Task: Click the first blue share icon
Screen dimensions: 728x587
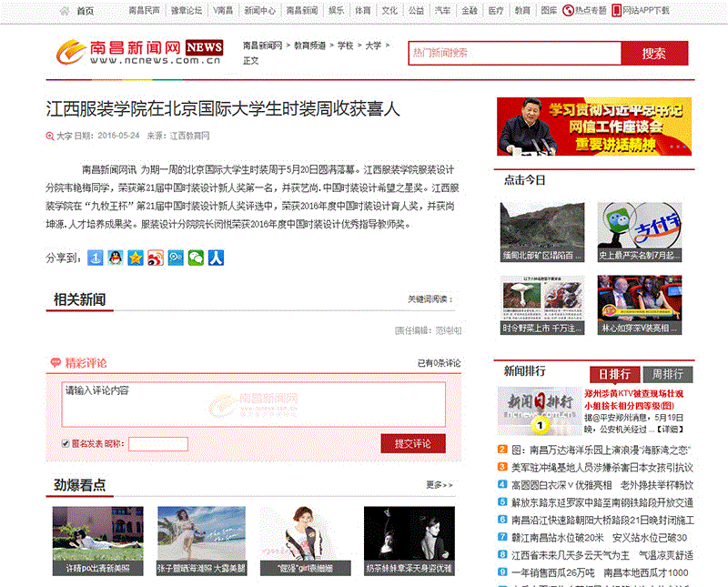Action: click(x=96, y=258)
